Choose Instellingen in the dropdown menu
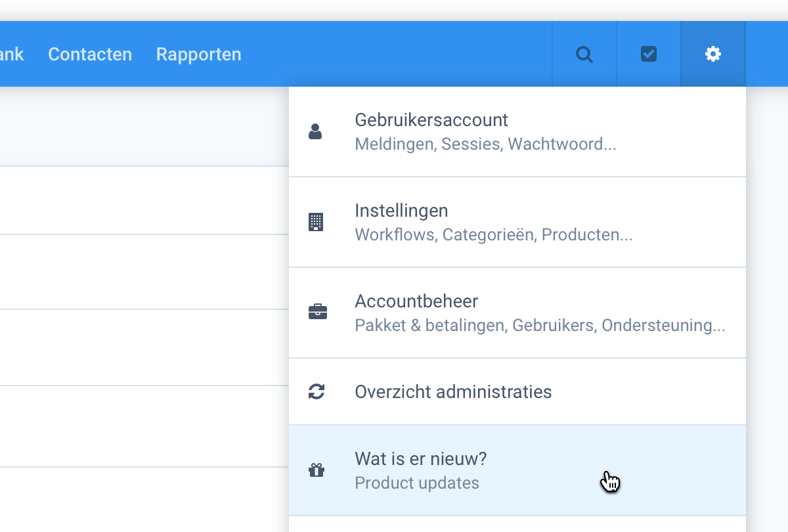Image resolution: width=788 pixels, height=532 pixels. (401, 211)
